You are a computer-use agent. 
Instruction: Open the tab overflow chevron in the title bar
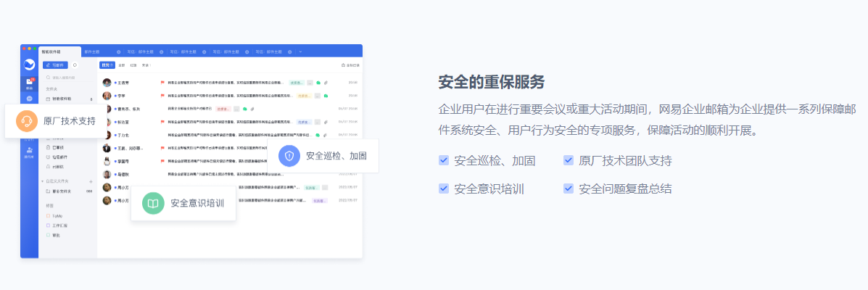[x=300, y=51]
